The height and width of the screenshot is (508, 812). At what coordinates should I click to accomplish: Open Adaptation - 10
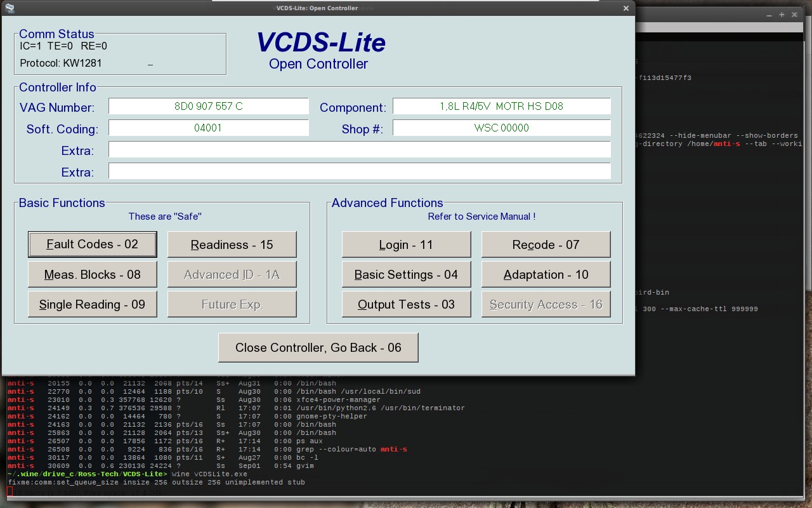(546, 274)
